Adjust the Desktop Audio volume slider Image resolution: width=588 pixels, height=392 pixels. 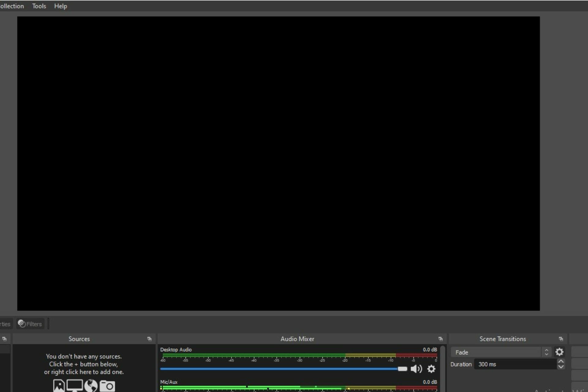[x=284, y=369]
